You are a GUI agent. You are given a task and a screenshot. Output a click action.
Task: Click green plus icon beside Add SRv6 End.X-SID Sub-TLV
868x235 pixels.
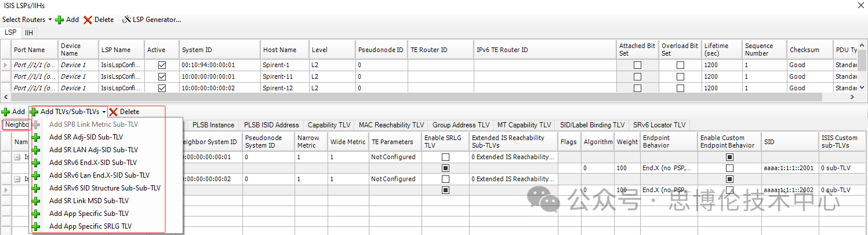[x=37, y=163]
